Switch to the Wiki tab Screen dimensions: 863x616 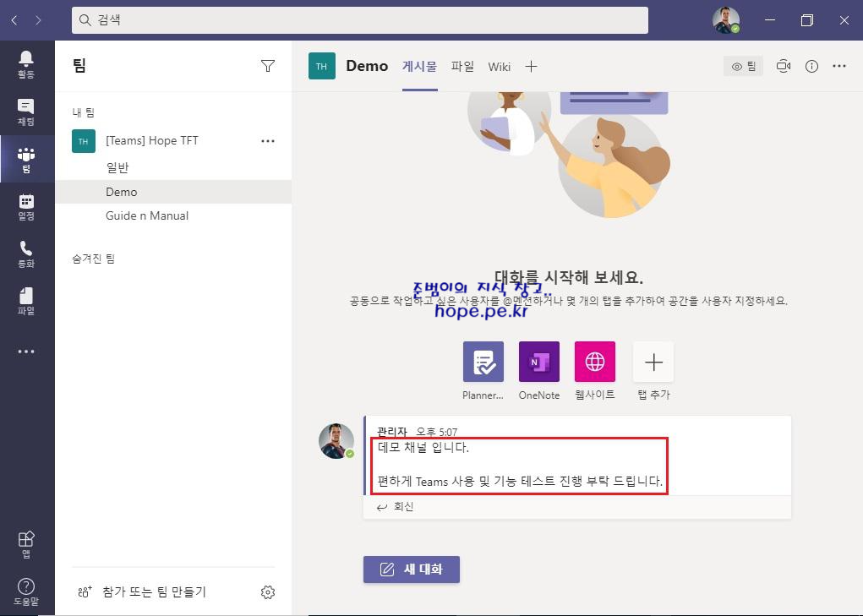pos(500,67)
